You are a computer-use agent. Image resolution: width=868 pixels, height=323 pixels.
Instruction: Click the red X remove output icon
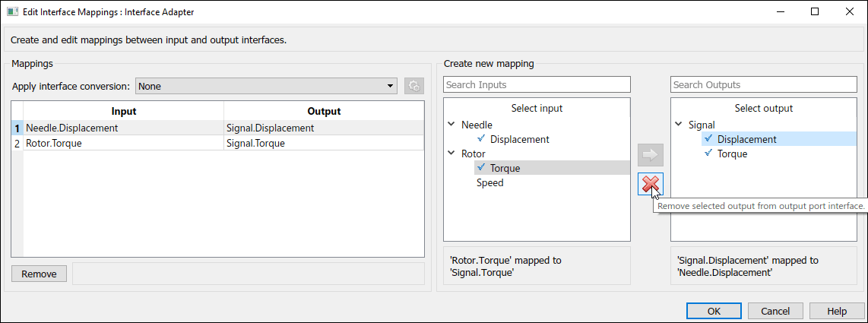pyautogui.click(x=651, y=183)
